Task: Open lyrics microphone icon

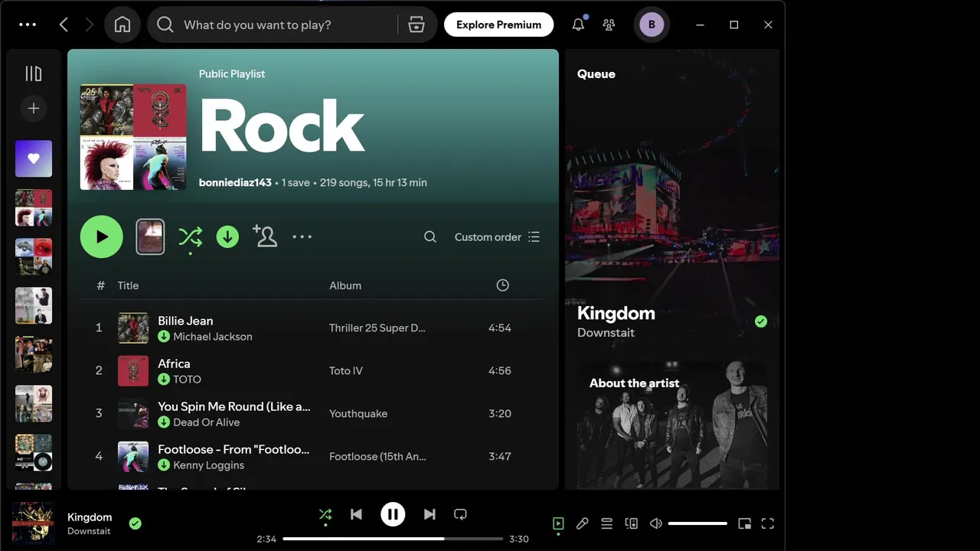Action: tap(583, 523)
